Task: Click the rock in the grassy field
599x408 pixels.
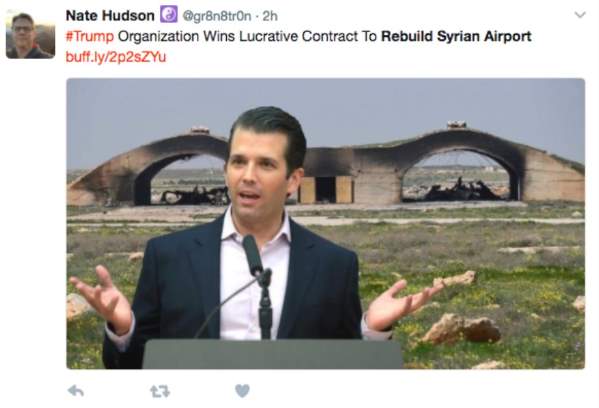Action: (461, 329)
